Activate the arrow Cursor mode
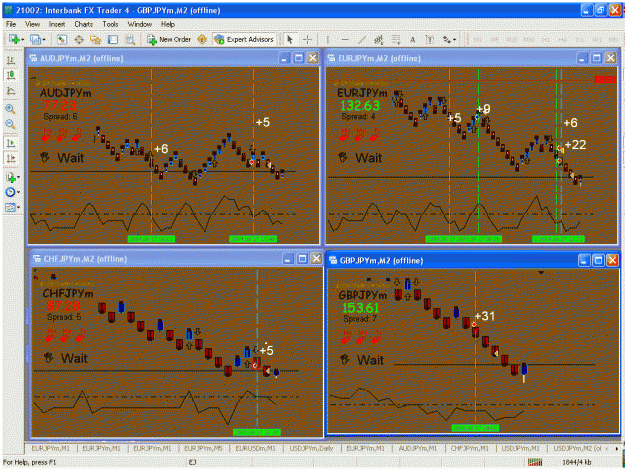Viewport: 625px width, 470px height. click(290, 39)
